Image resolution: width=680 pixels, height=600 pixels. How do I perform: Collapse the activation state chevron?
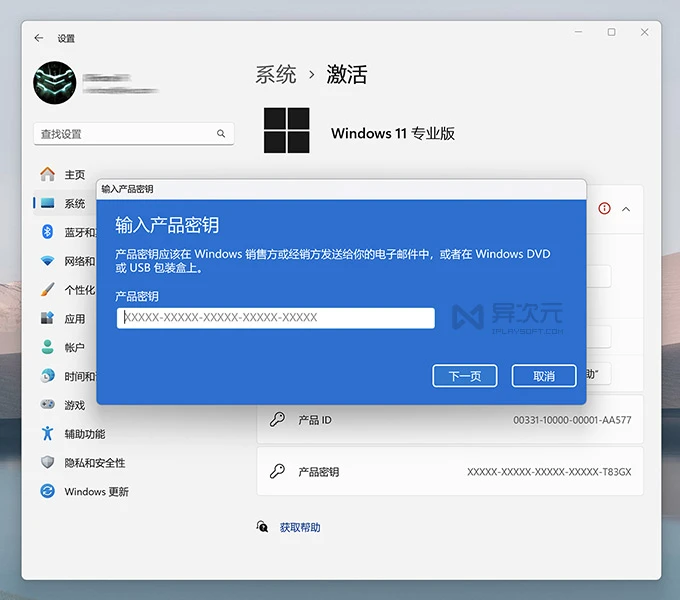click(626, 209)
